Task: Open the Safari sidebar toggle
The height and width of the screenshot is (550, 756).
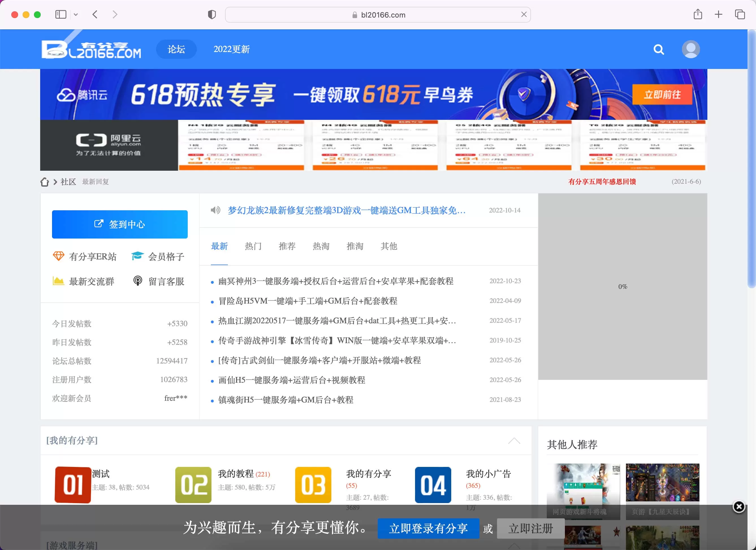Action: pyautogui.click(x=61, y=14)
